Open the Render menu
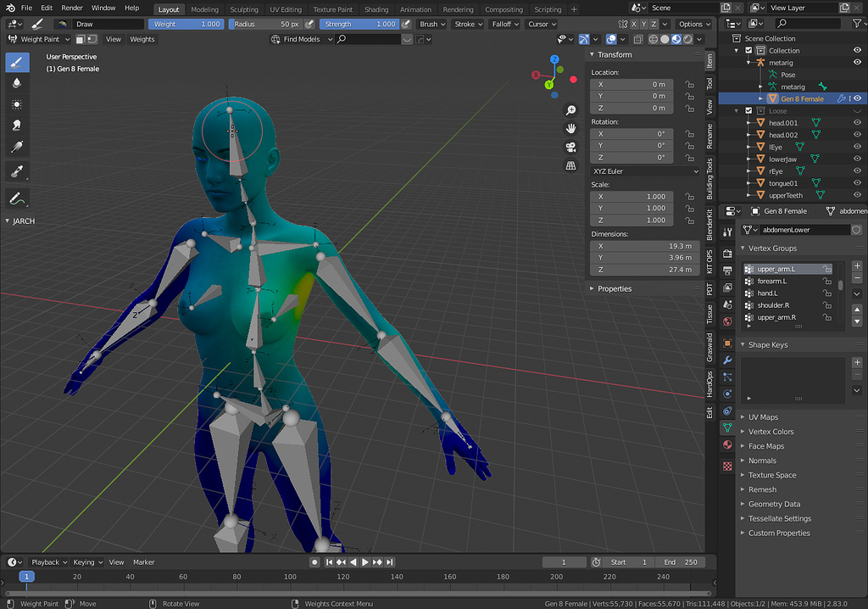The height and width of the screenshot is (609, 868). point(71,7)
